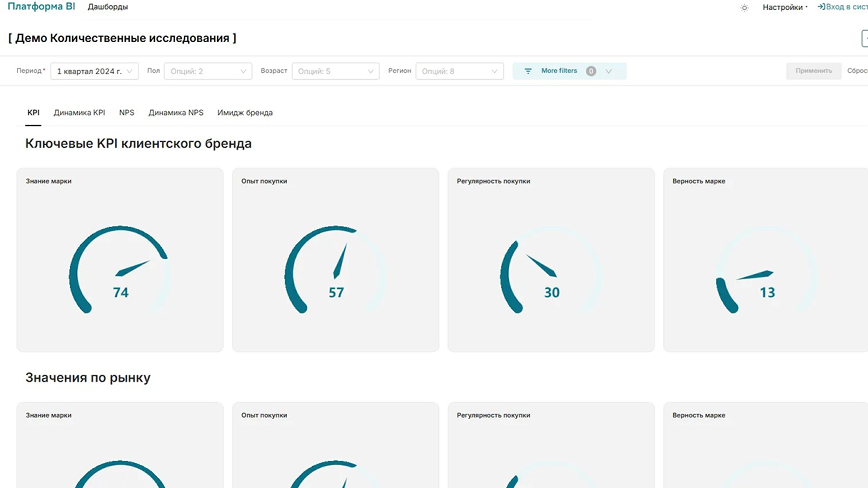Click the Опыт покупки label in the client brand KPI row

point(264,181)
